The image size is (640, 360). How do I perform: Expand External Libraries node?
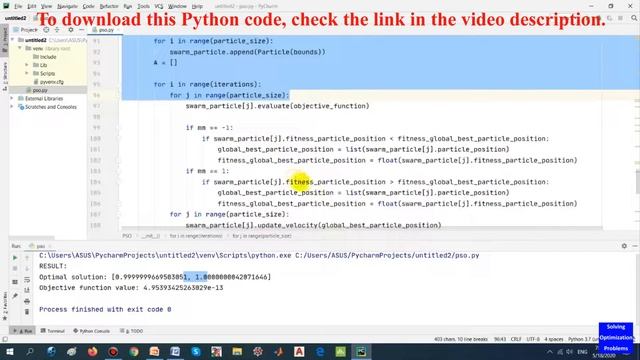tap(12, 98)
